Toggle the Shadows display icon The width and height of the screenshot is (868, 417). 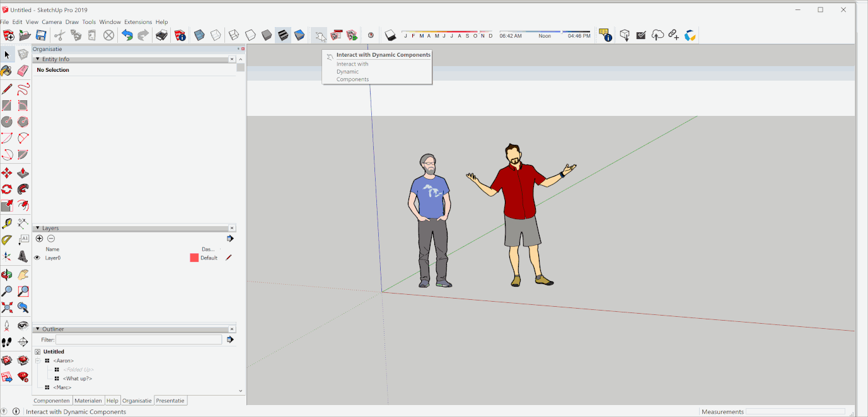pos(390,35)
